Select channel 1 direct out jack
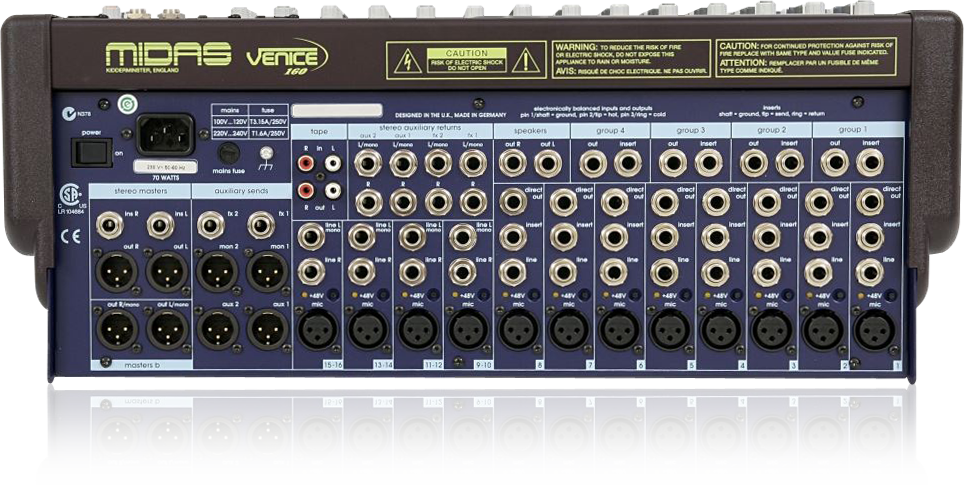This screenshot has height=485, width=964. pos(870,202)
